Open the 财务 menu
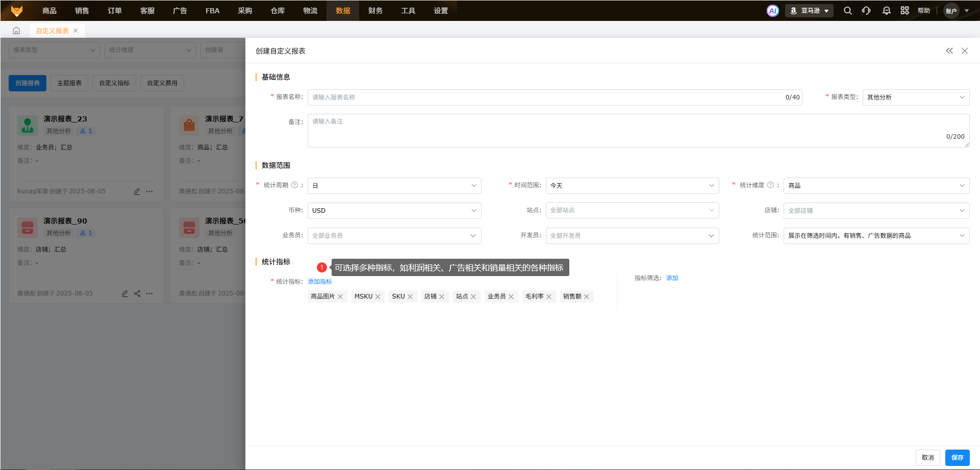Viewport: 980px width, 470px height. click(x=375, y=11)
